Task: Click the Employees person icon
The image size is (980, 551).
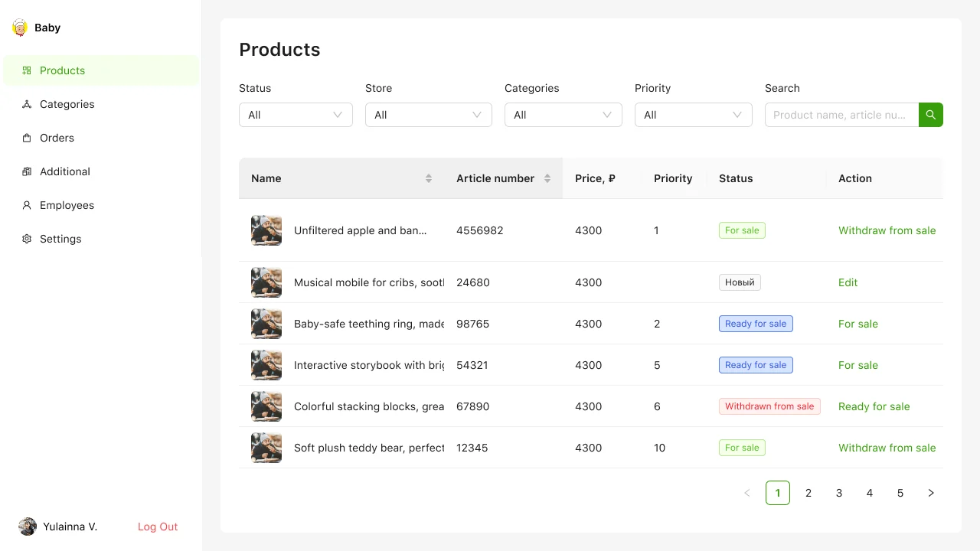Action: coord(27,205)
